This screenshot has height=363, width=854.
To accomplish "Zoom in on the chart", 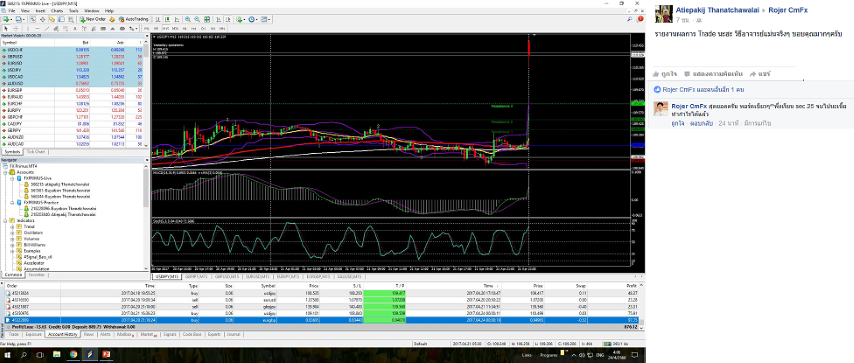I will [188, 19].
